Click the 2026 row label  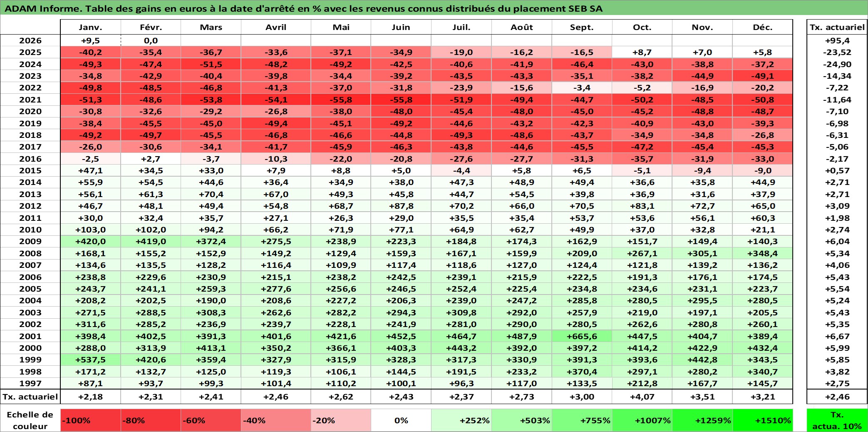point(30,40)
